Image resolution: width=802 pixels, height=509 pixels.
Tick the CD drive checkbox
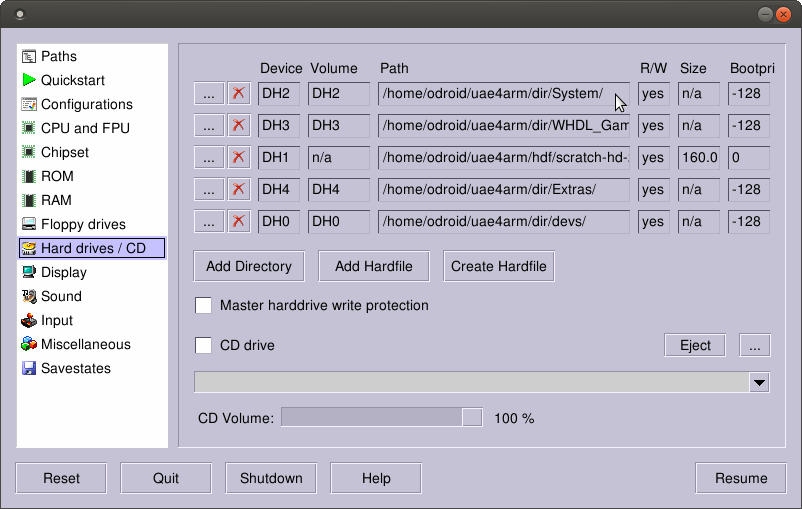203,345
